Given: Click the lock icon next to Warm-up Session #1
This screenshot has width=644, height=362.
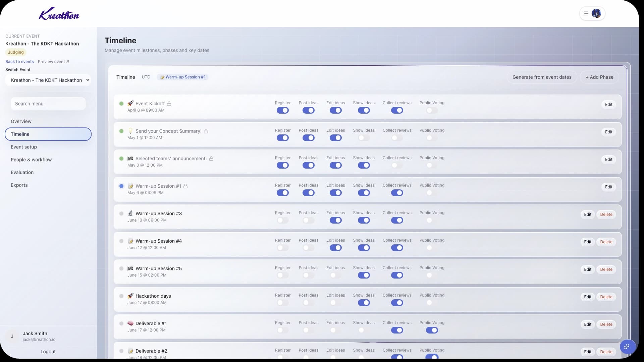Looking at the screenshot, I should pos(185,186).
